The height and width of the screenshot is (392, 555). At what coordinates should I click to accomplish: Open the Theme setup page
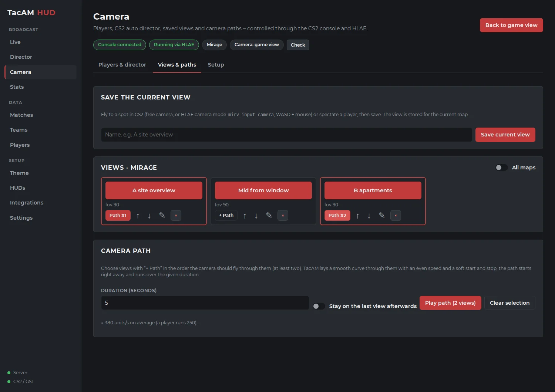(x=41, y=173)
